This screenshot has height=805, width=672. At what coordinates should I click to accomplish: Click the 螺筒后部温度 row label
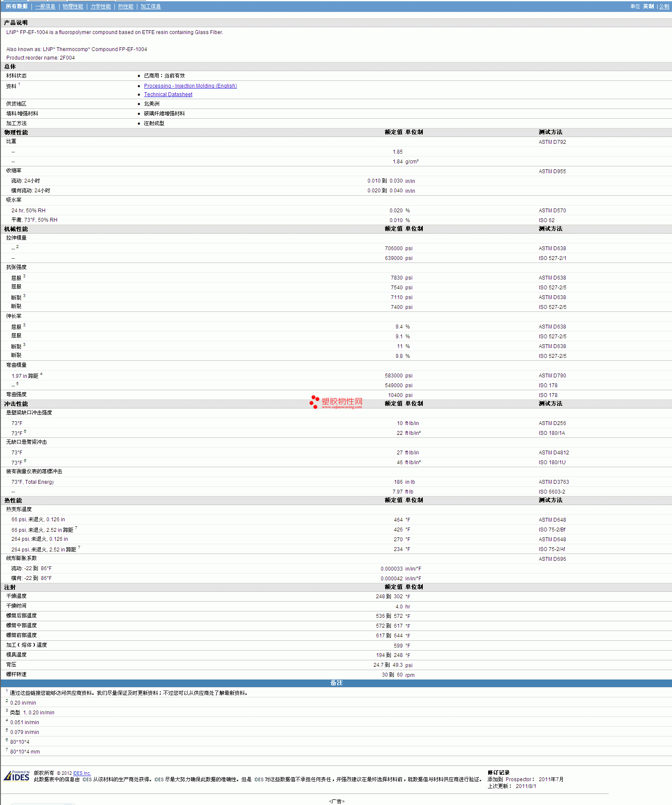pos(21,616)
